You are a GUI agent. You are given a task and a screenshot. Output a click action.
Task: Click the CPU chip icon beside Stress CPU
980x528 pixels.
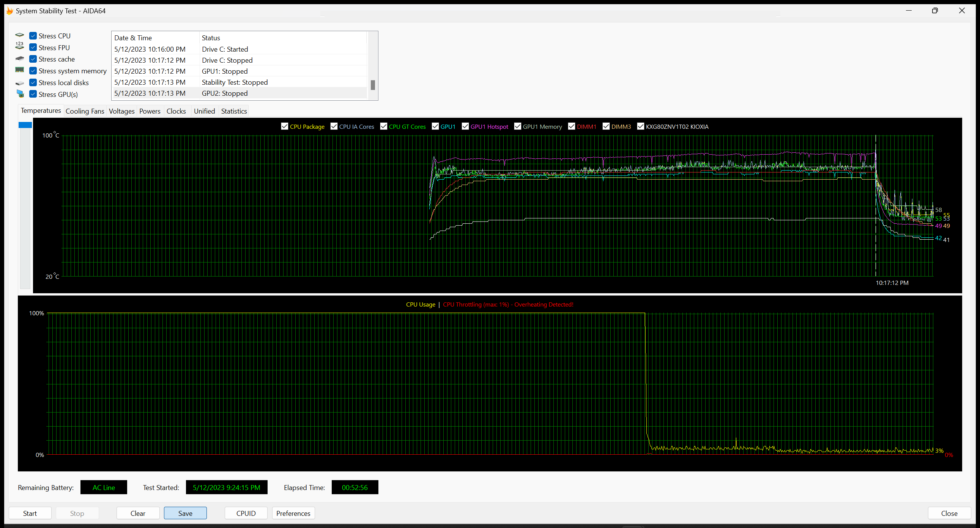point(19,35)
